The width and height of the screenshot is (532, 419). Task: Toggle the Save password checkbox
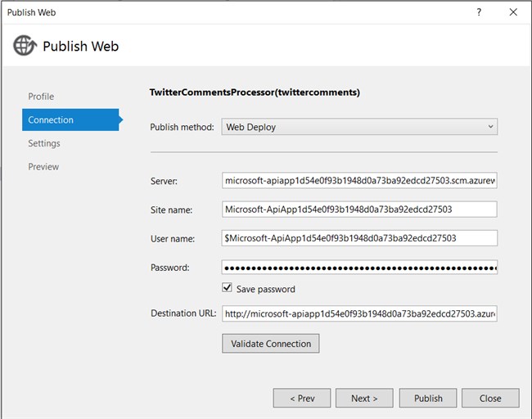pyautogui.click(x=228, y=289)
